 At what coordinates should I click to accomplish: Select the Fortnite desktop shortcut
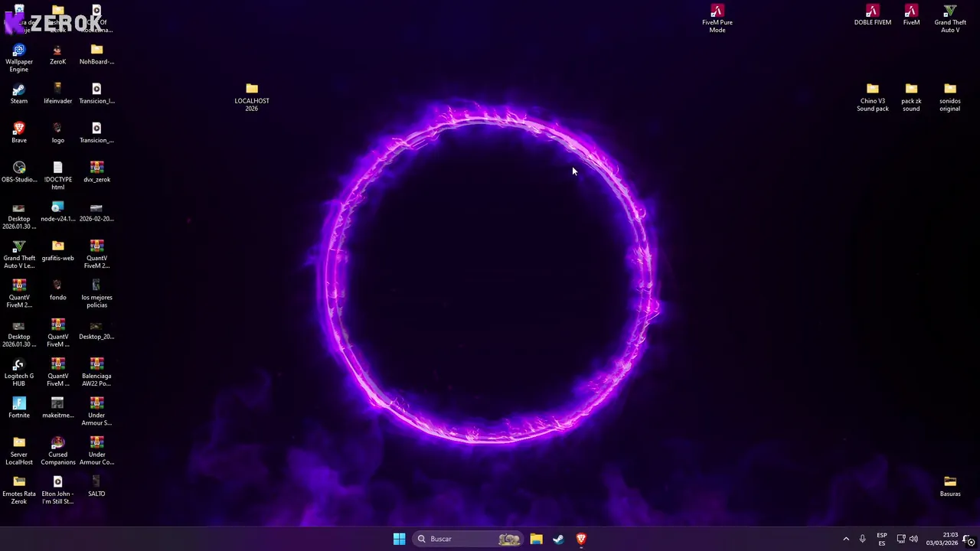[x=19, y=408]
